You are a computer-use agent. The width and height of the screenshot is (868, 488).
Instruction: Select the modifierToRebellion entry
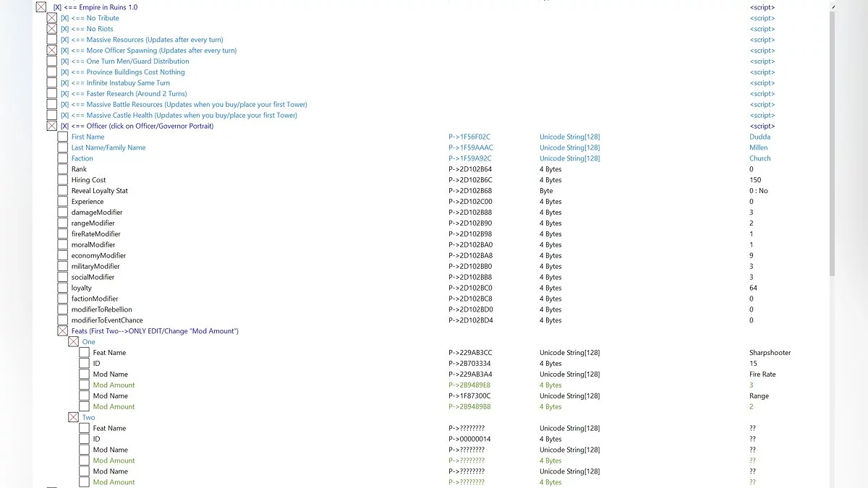click(x=102, y=309)
